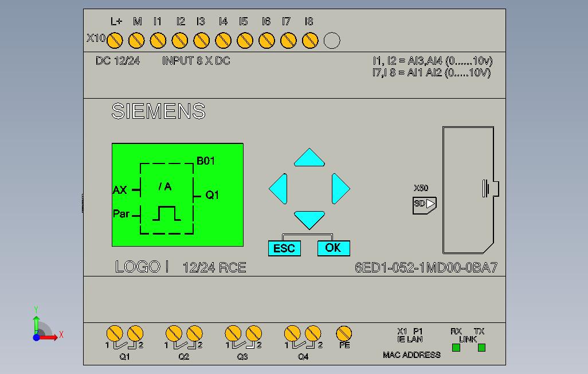Pick the I4 input screw terminal
Image resolution: width=588 pixels, height=374 pixels.
pos(223,41)
